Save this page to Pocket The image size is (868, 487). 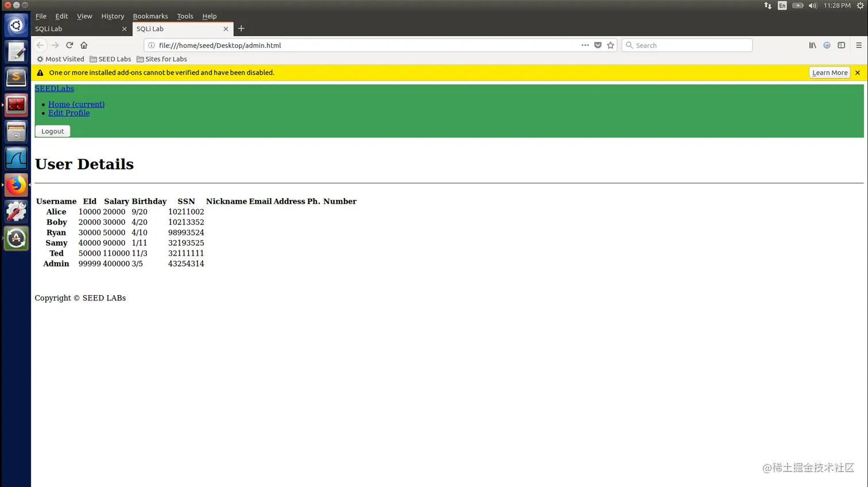[x=598, y=45]
